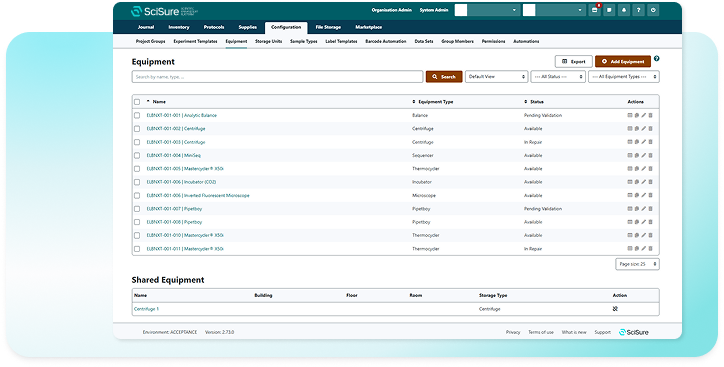Open All Equipment Types filter dropdown
Viewport: 724px width, 367px height.
[624, 77]
